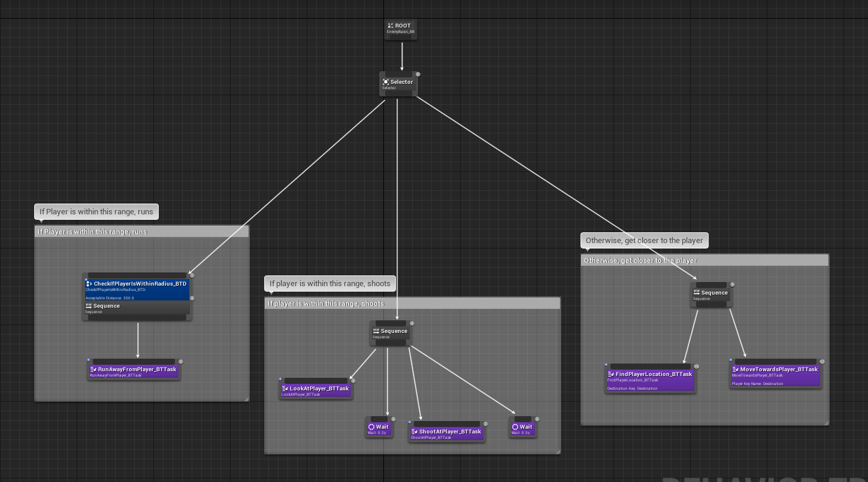Click the execution index badge on Wait 0.2s
Image resolution: width=868 pixels, height=482 pixels.
pyautogui.click(x=394, y=419)
